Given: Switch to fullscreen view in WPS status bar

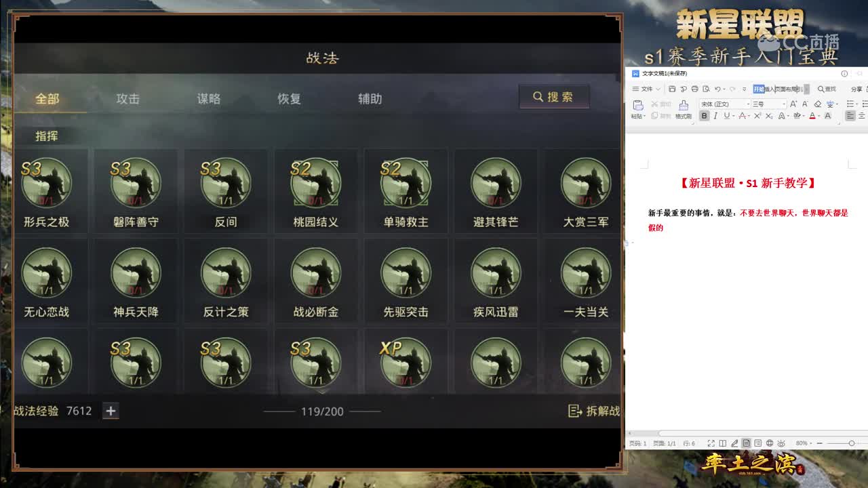Looking at the screenshot, I should point(711,443).
